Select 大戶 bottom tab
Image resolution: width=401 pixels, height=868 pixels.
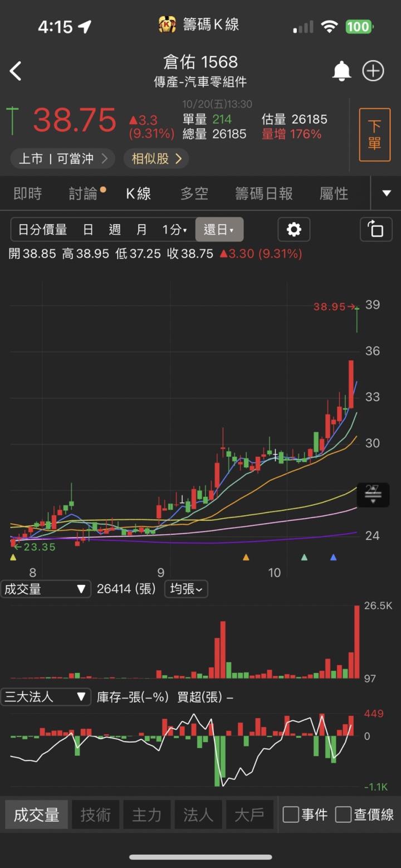pyautogui.click(x=250, y=815)
